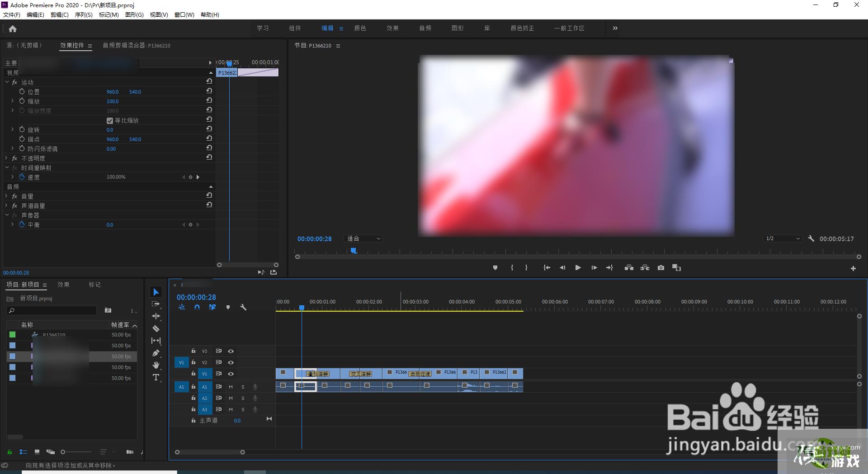
Task: Click Mark Out button
Action: [526, 268]
